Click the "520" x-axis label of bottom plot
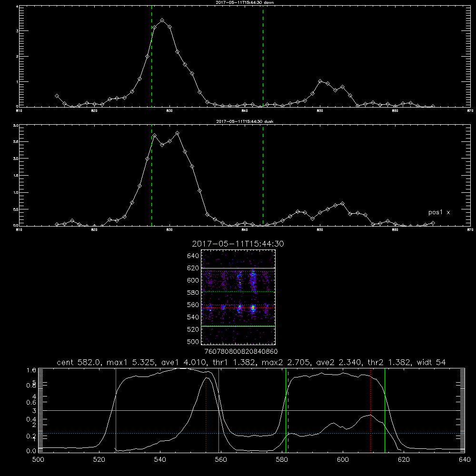The height and width of the screenshot is (476, 476). pyautogui.click(x=99, y=460)
